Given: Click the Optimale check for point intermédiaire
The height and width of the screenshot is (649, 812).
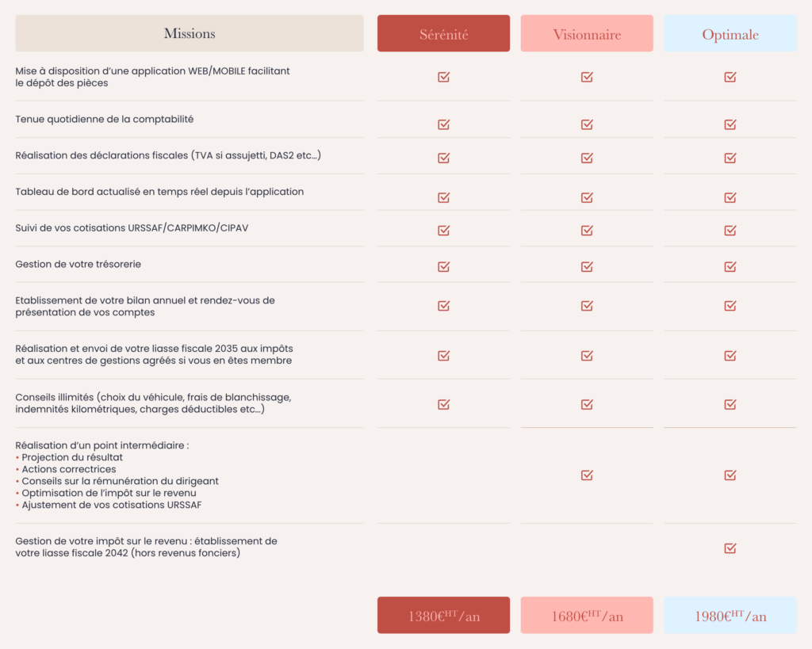Looking at the screenshot, I should click(730, 475).
